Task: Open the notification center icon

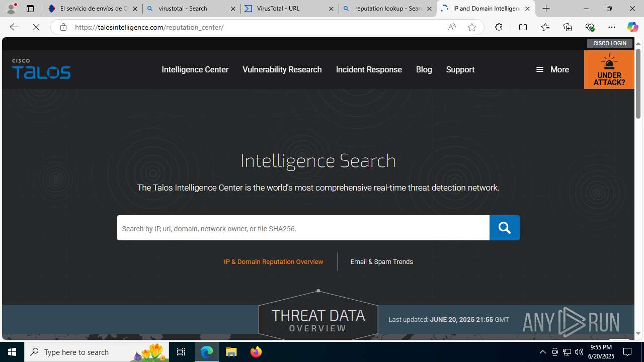Action: (x=627, y=352)
